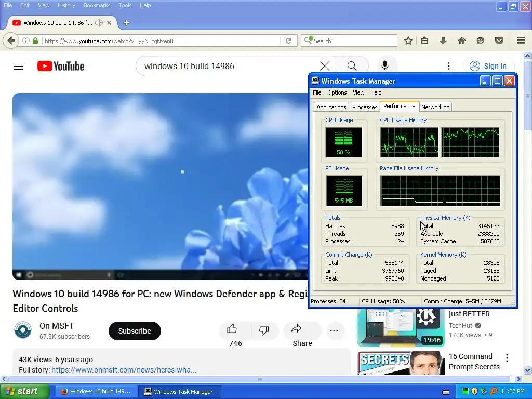Screen dimensions: 532x399
Task: Open a new tab with plus icon
Action: click(126, 23)
